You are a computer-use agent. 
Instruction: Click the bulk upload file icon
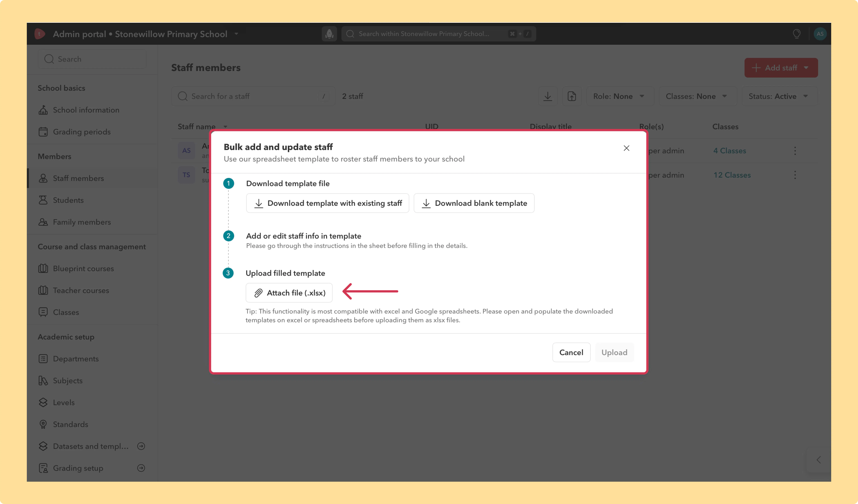pos(572,96)
